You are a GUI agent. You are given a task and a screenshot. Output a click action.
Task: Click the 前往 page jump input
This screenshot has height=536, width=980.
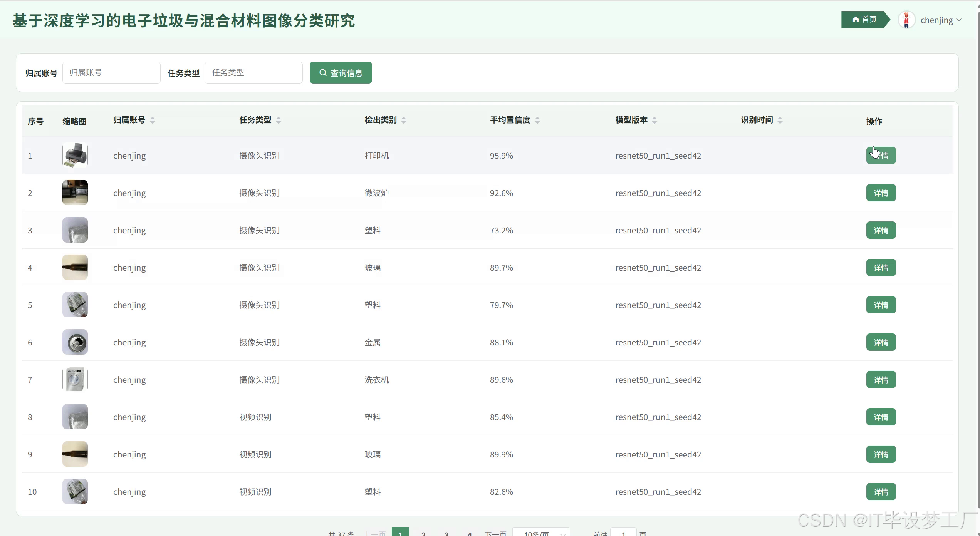click(x=623, y=533)
